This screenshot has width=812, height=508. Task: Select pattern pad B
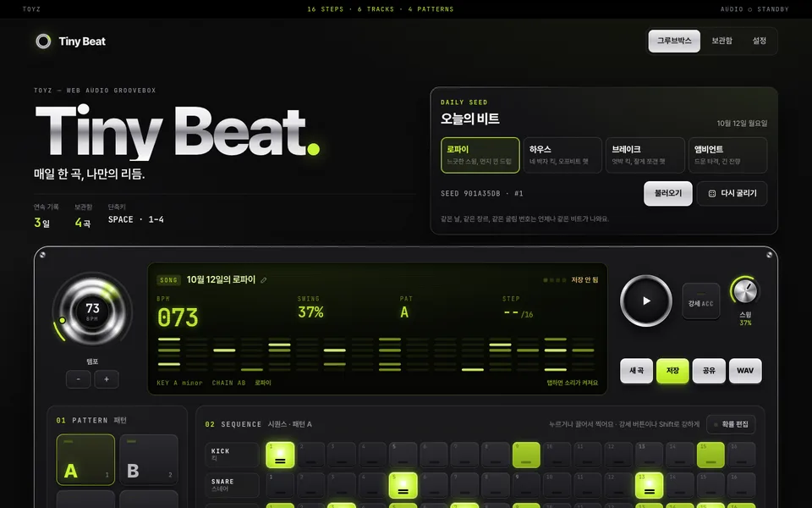[149, 460]
